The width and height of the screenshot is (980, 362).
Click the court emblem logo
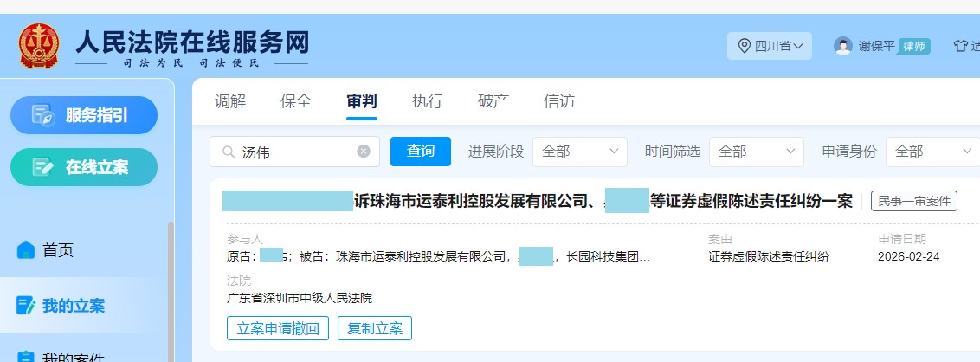39,46
